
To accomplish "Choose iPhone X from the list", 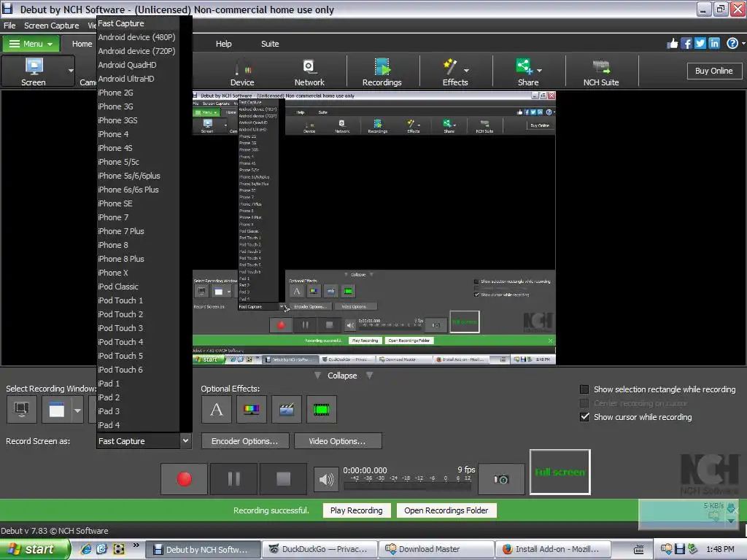I will 138,273.
